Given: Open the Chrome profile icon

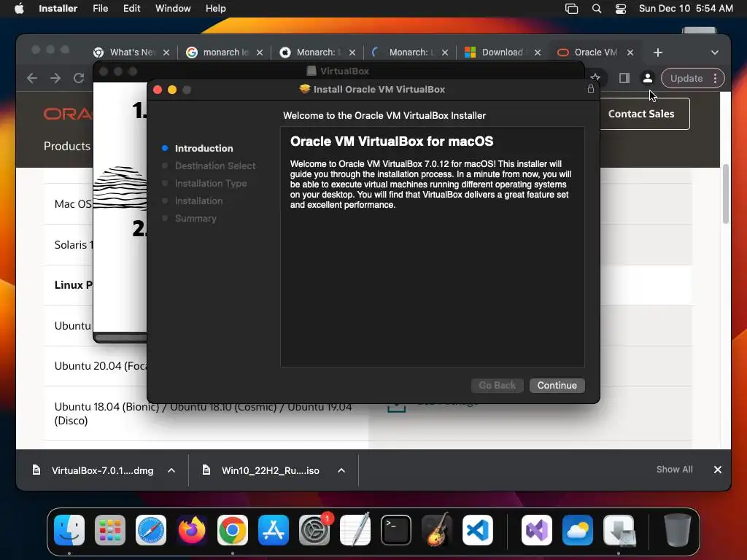Looking at the screenshot, I should tap(648, 78).
